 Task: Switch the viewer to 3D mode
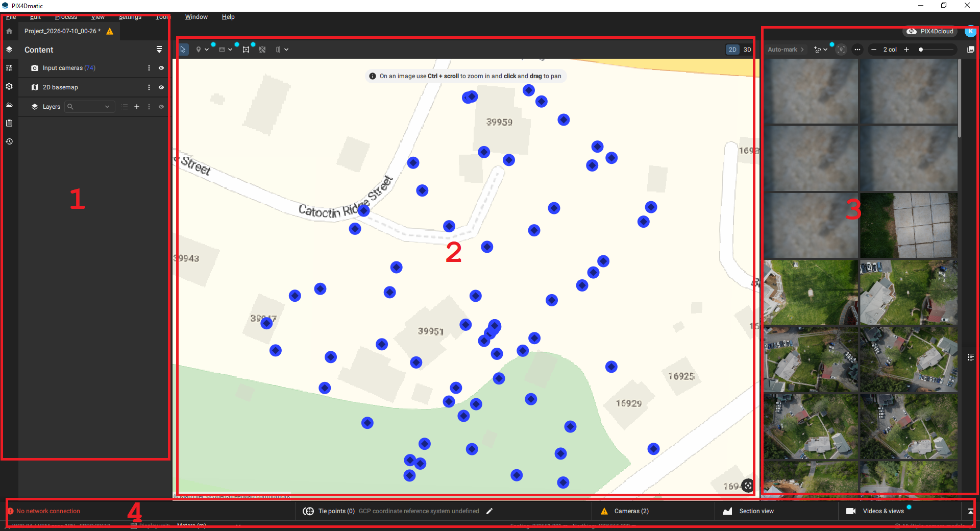coord(747,50)
